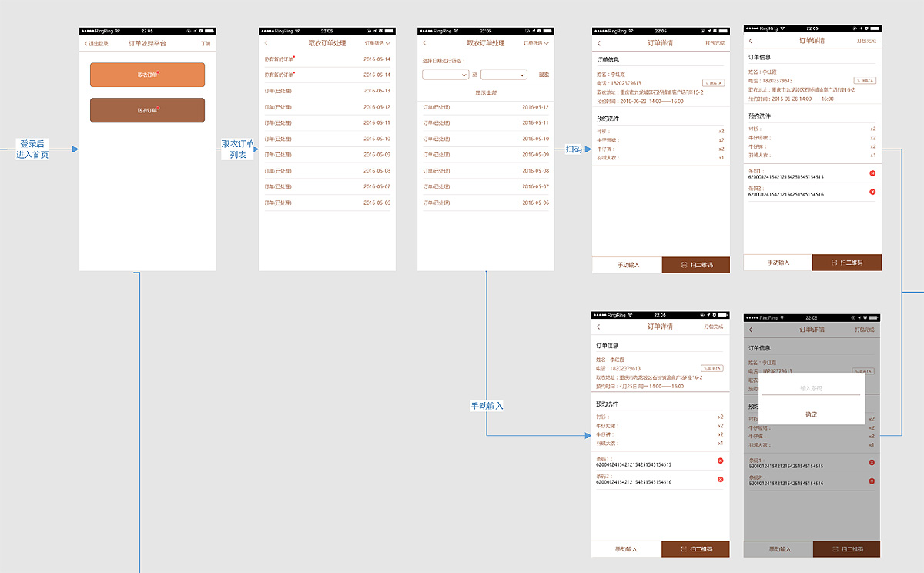Image resolution: width=924 pixels, height=573 pixels.
Task: Expand 订单筛选 on the list showing 2016-05-14
Action: point(377,43)
